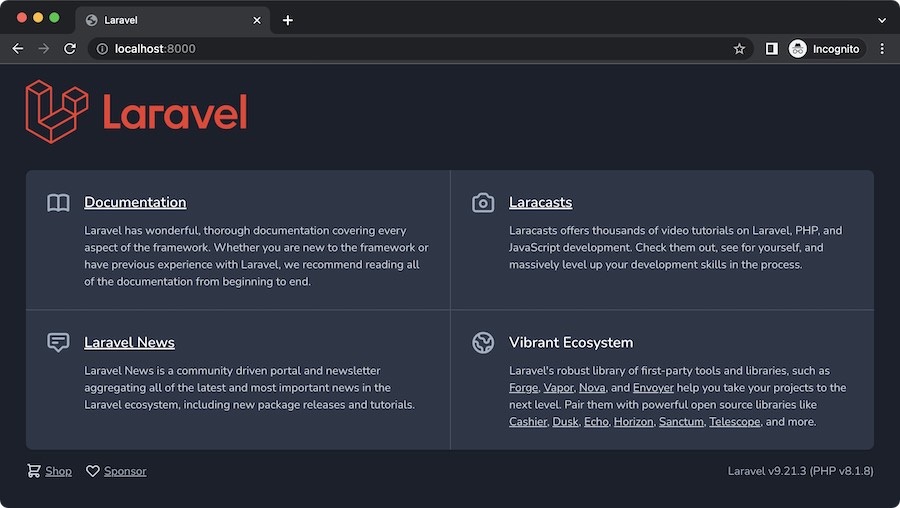Click the yellow macOS minimize button
This screenshot has width=900, height=508.
click(38, 18)
